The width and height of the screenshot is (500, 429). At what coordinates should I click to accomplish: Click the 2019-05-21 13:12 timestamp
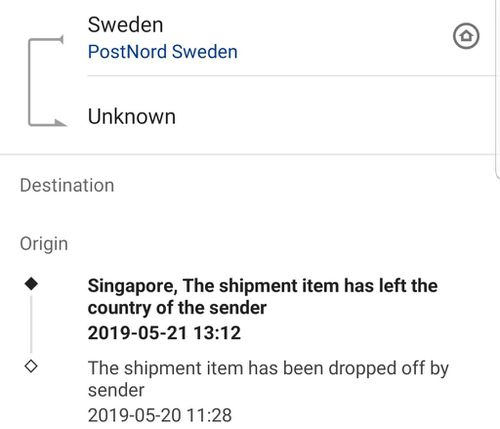(x=164, y=333)
